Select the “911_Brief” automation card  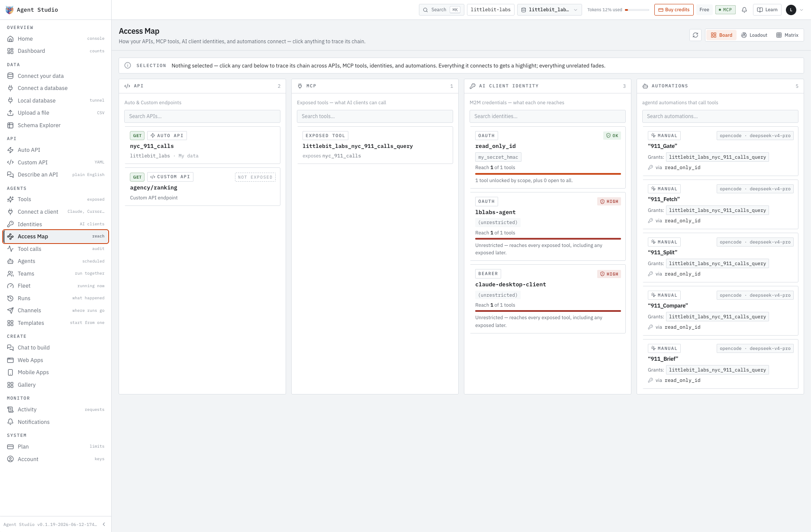(x=720, y=364)
